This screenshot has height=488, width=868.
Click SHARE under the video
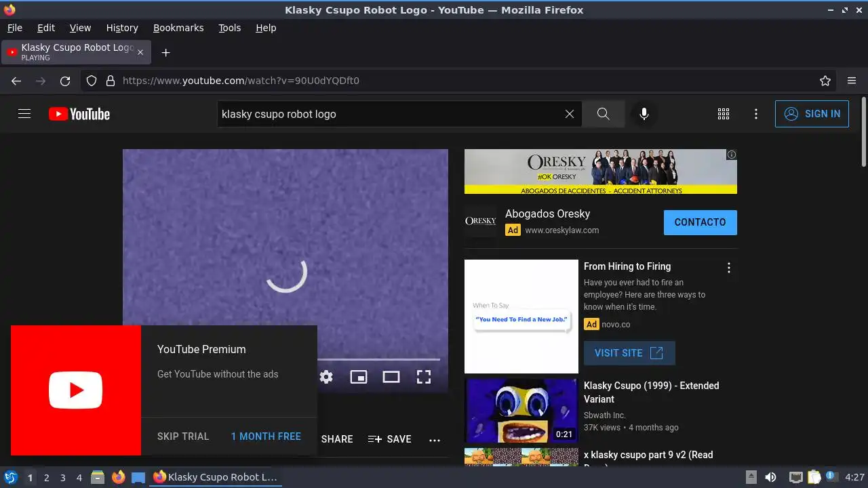[x=337, y=439]
